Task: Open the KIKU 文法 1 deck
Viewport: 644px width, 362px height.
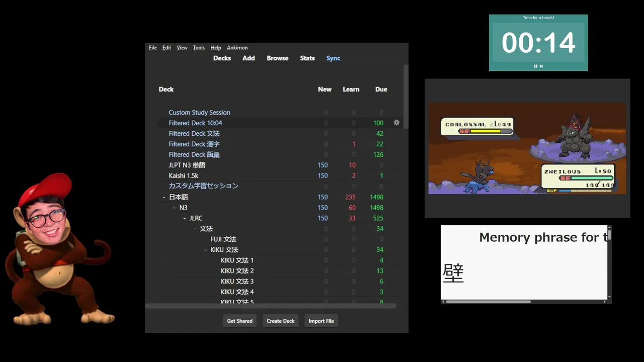Action: pos(237,260)
